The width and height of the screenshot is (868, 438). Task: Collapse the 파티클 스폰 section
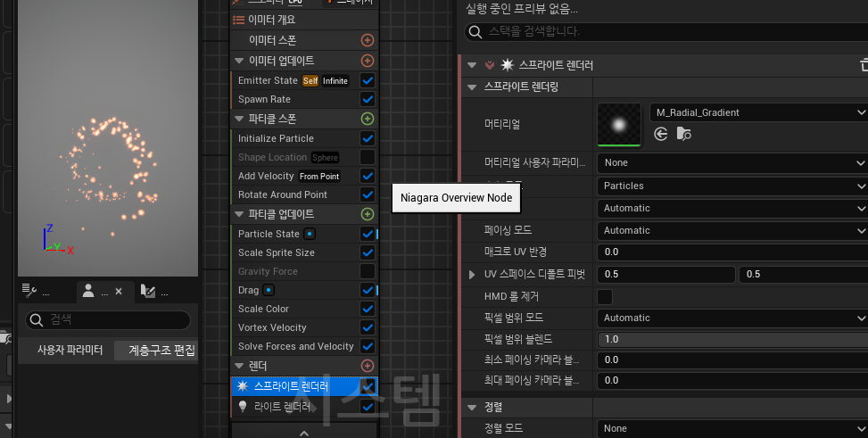239,119
